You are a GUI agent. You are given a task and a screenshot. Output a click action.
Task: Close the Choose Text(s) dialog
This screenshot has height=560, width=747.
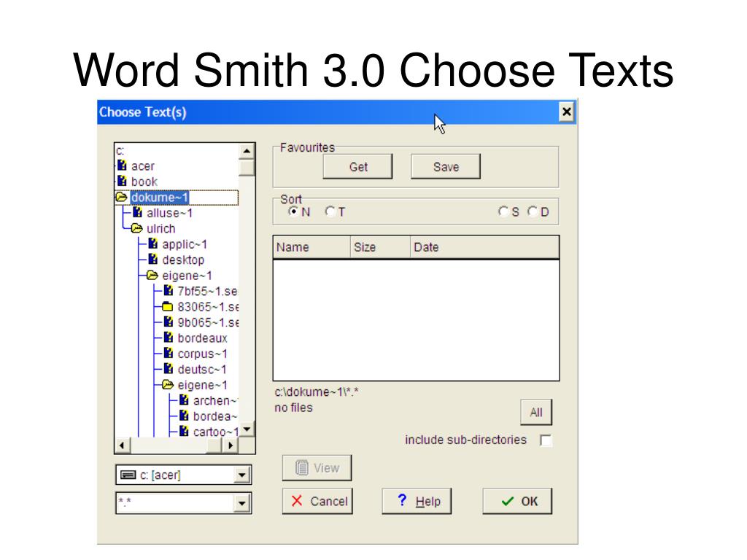tap(566, 112)
